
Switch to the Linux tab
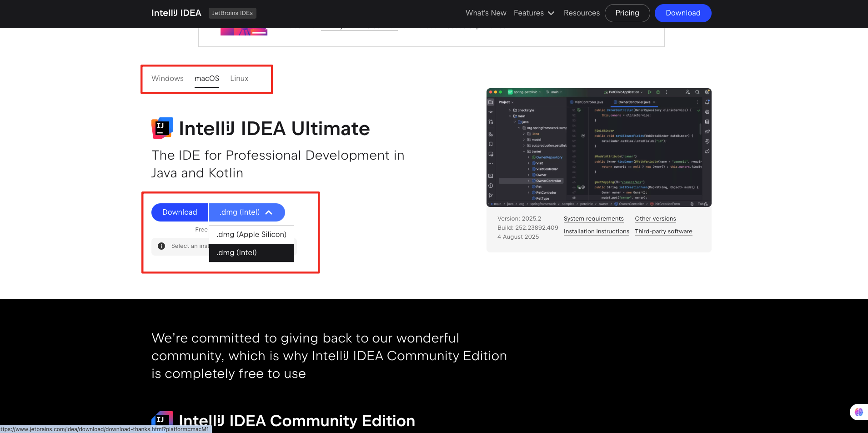[239, 78]
